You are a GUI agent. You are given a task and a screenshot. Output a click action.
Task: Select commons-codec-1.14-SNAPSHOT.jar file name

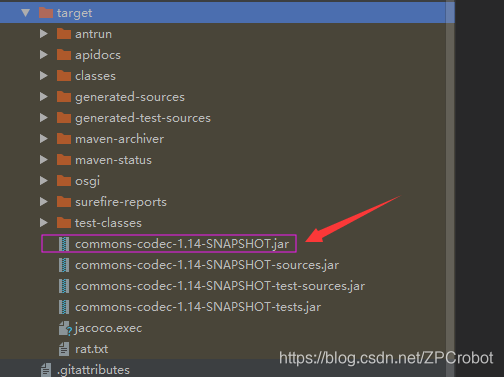pos(182,244)
